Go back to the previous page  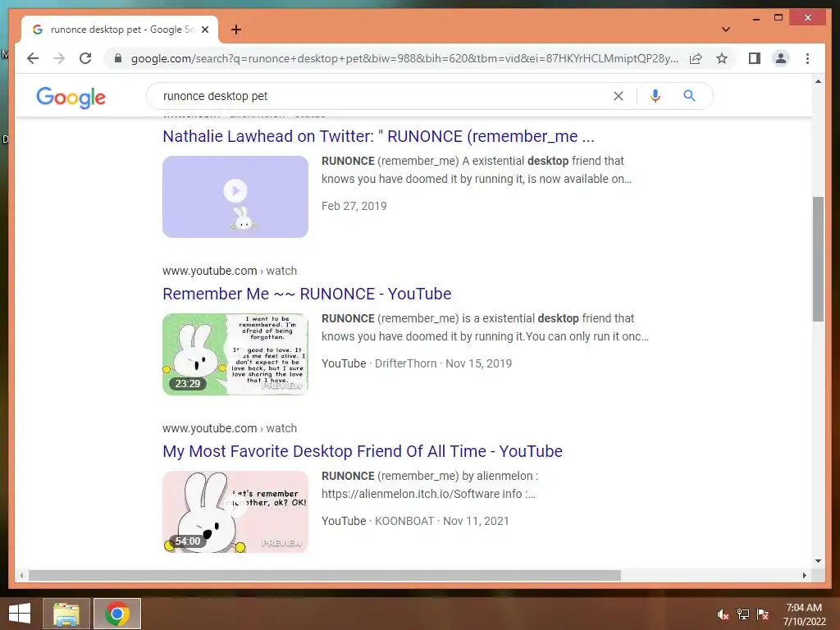33,58
